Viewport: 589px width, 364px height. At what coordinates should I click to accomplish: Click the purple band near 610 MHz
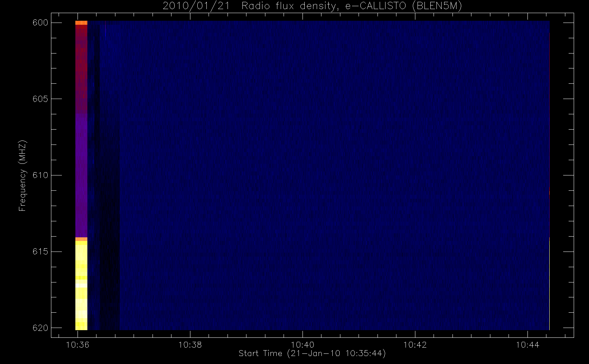click(x=81, y=175)
